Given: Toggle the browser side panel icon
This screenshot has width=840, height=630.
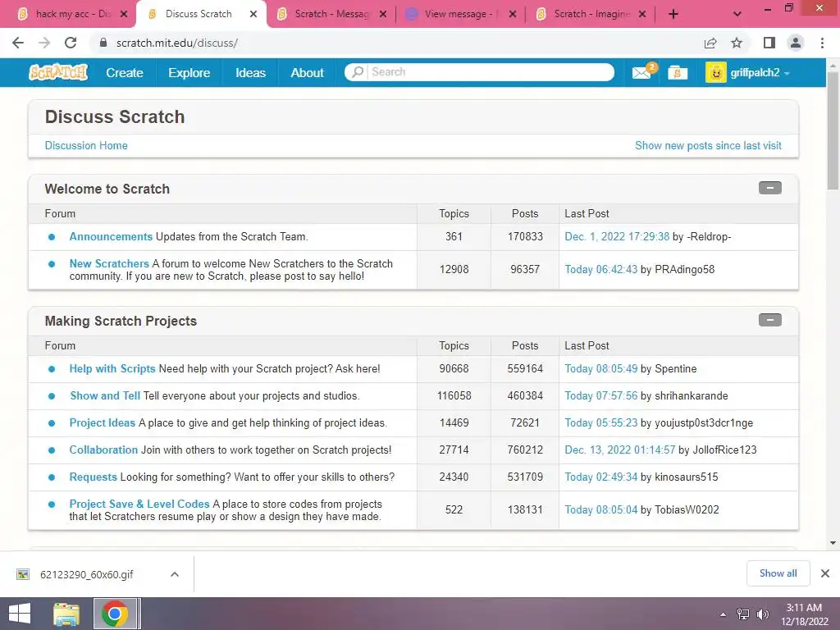Looking at the screenshot, I should click(x=769, y=43).
